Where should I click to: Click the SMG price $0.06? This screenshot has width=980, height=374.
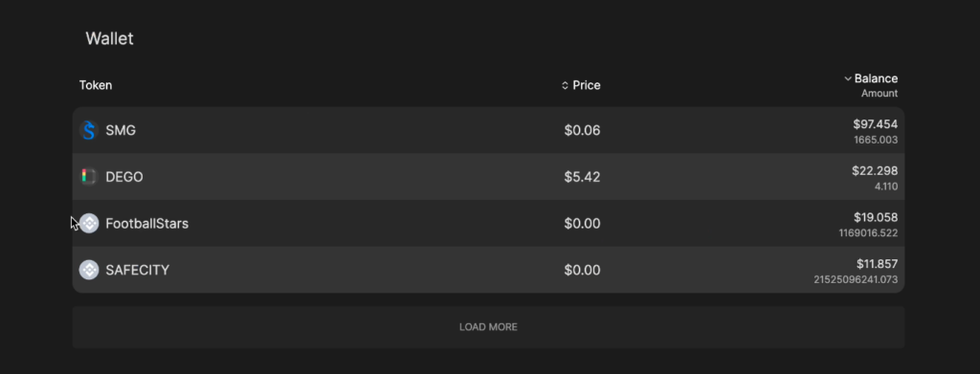(x=582, y=130)
